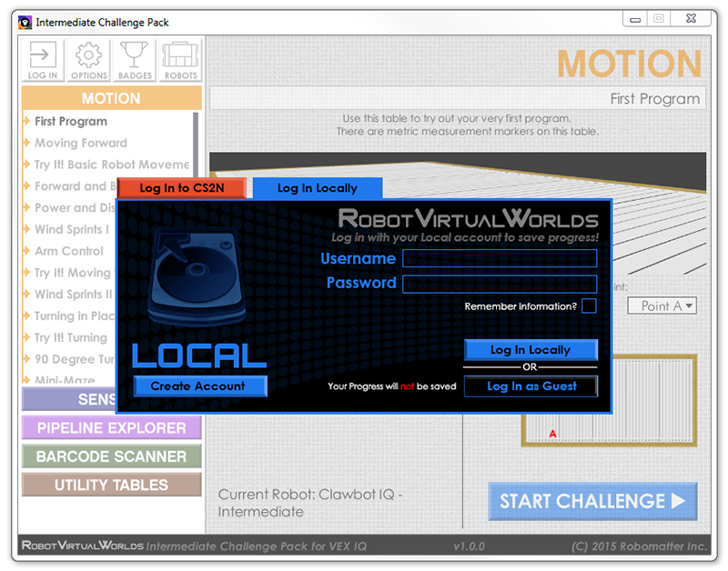Pick the Wind Sprints I challenge

(72, 229)
